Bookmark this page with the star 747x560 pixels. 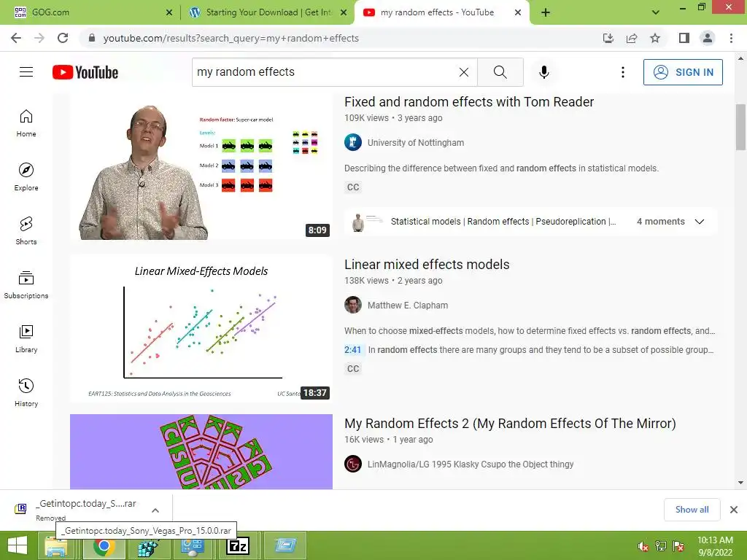pyautogui.click(x=655, y=38)
